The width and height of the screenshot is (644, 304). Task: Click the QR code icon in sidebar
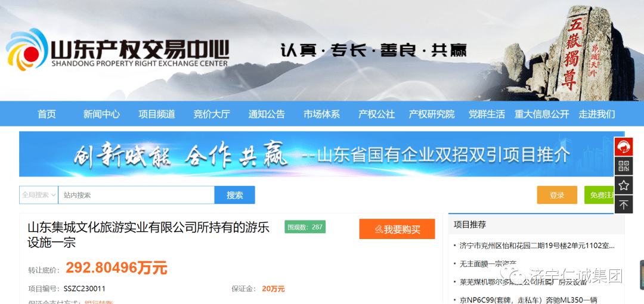[624, 166]
